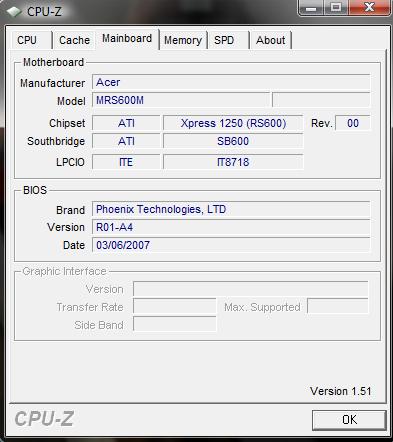Switch to the Memory tab
The image size is (393, 442).
(183, 40)
